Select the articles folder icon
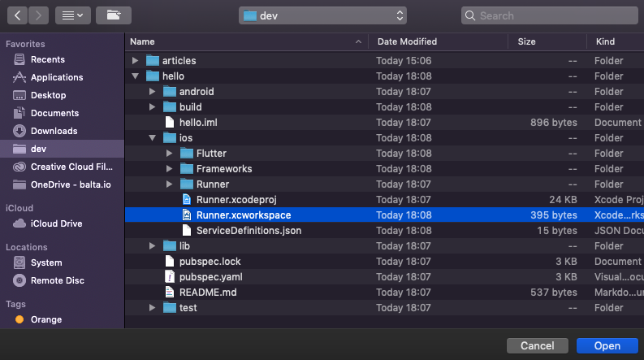 point(153,60)
